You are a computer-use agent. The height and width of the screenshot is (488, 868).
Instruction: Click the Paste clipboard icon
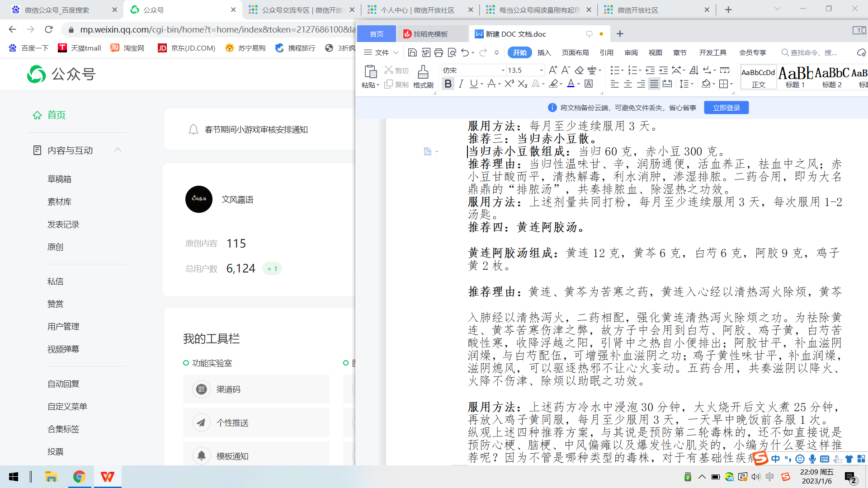(x=370, y=72)
